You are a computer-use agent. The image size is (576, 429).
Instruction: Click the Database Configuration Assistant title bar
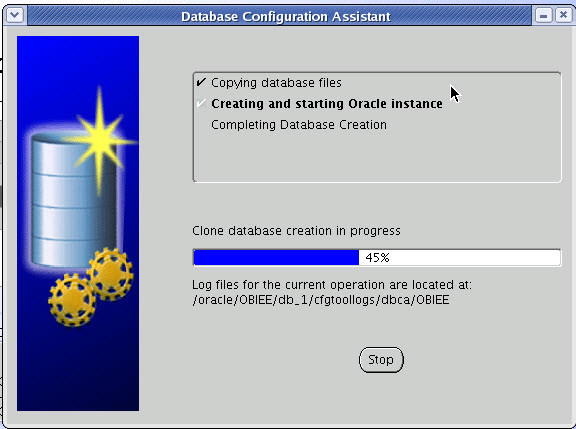280,16
